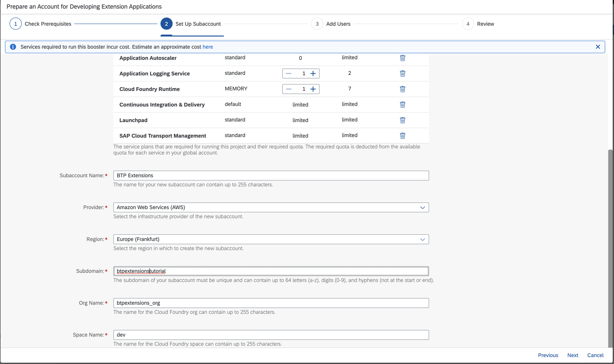Expand the Region dropdown arrow
This screenshot has width=614, height=364.
[x=422, y=239]
